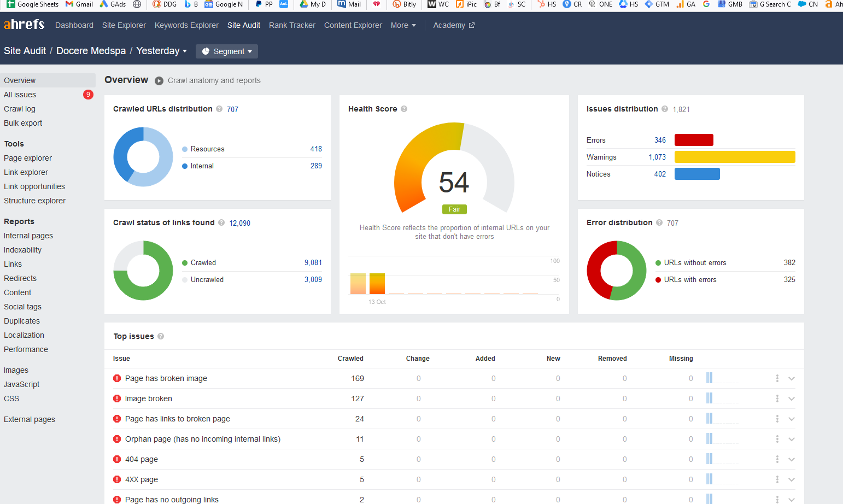Viewport: 843px width, 504px height.
Task: Open the Segment dropdown
Action: 227,51
